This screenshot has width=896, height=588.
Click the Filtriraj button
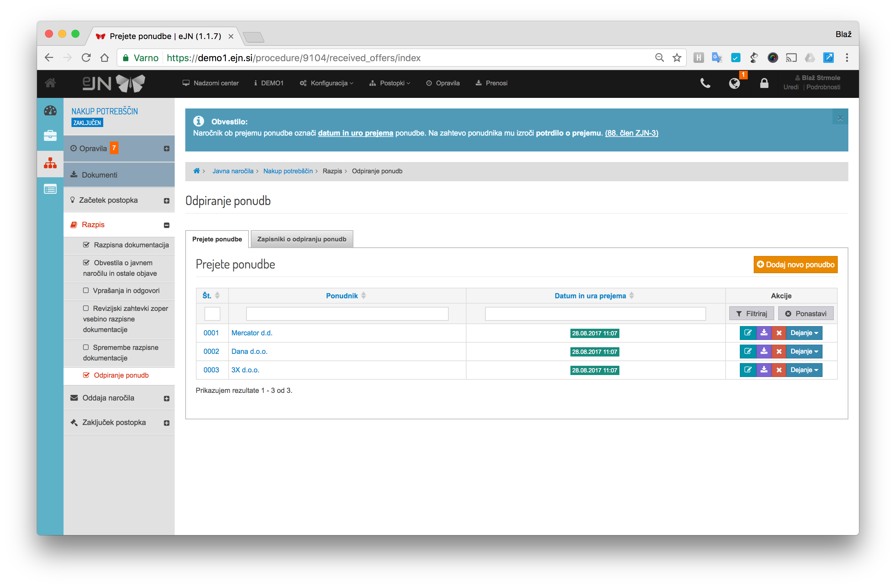click(751, 314)
